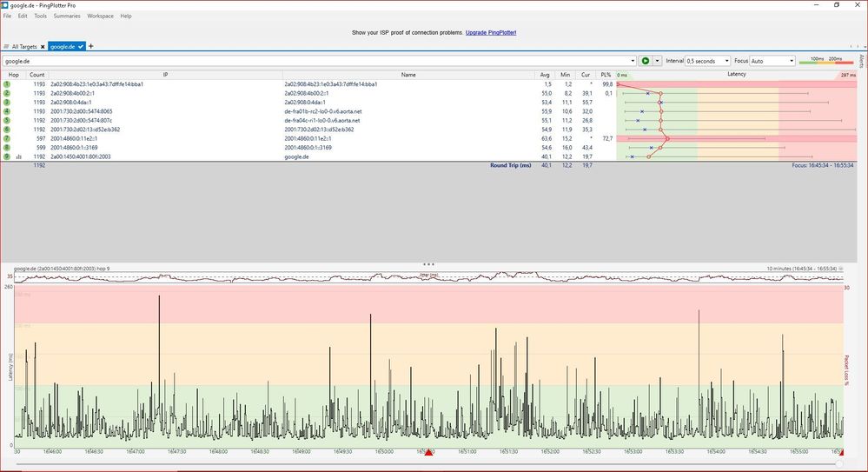Viewport: 868px width, 472px height.
Task: Click the Upgrade PingPlotter! link
Action: pyautogui.click(x=491, y=32)
